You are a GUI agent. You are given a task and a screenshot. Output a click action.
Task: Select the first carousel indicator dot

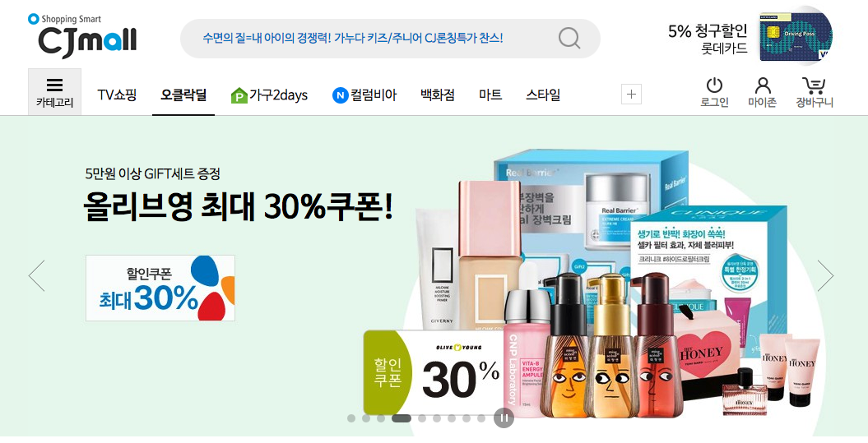pos(351,418)
